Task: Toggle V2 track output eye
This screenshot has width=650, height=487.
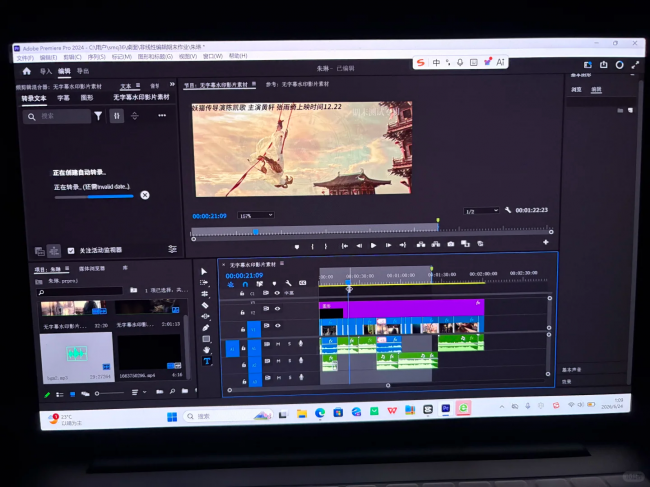Action: click(x=277, y=309)
